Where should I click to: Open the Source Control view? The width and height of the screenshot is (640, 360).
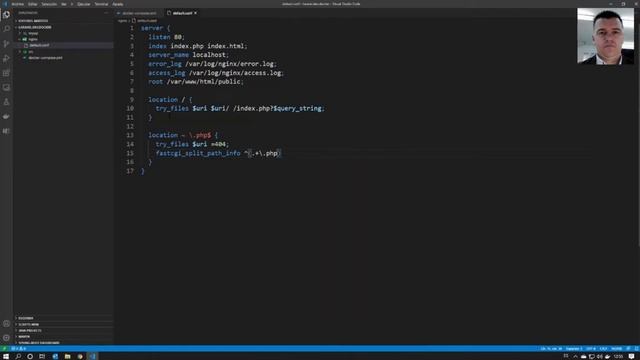[x=6, y=44]
